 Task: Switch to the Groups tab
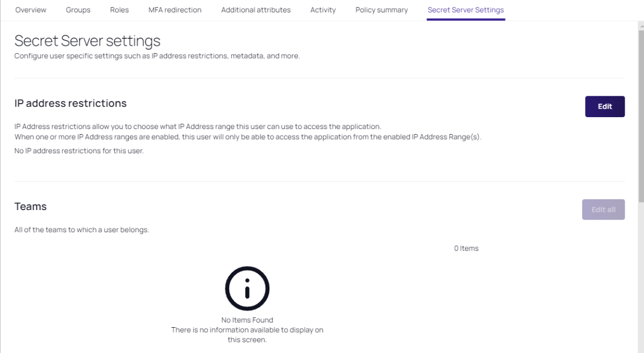pos(78,10)
